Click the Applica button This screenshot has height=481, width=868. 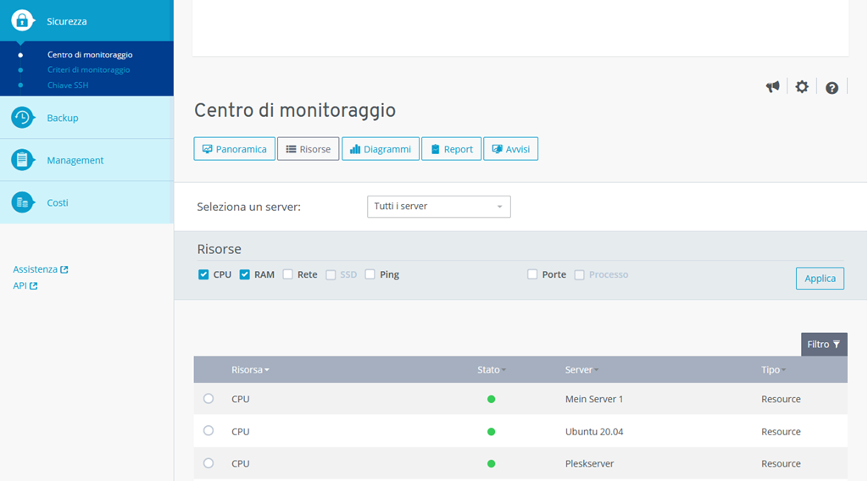tap(820, 278)
